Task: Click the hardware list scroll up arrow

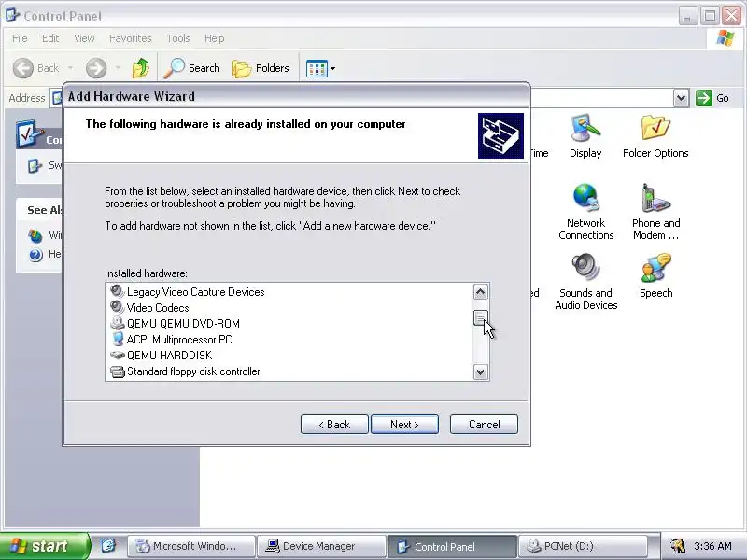Action: (480, 291)
